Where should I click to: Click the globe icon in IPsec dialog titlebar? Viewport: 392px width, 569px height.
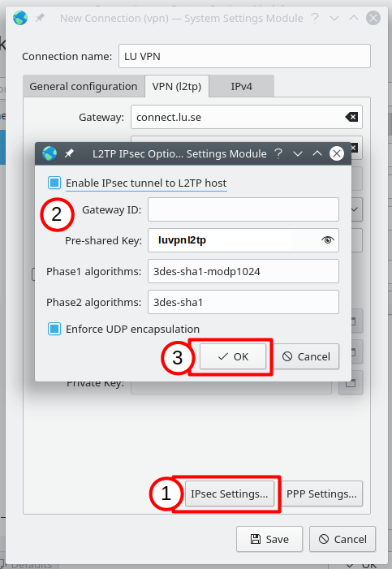click(x=50, y=153)
